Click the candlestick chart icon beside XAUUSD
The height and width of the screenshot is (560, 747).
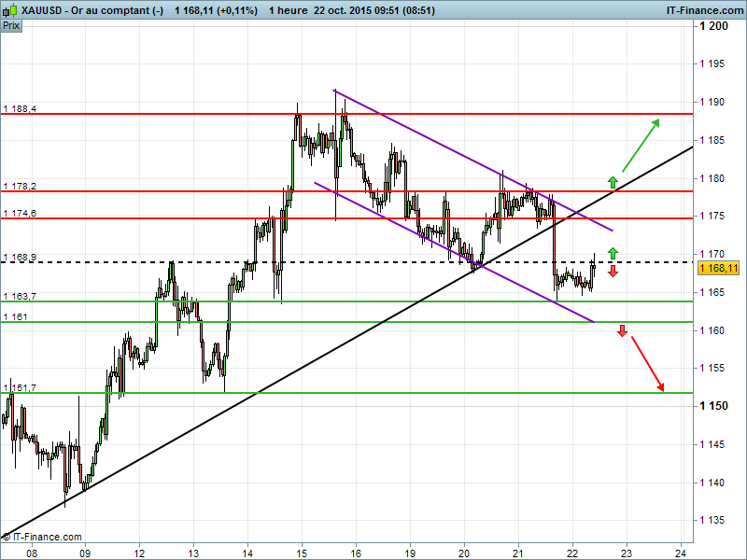11,10
